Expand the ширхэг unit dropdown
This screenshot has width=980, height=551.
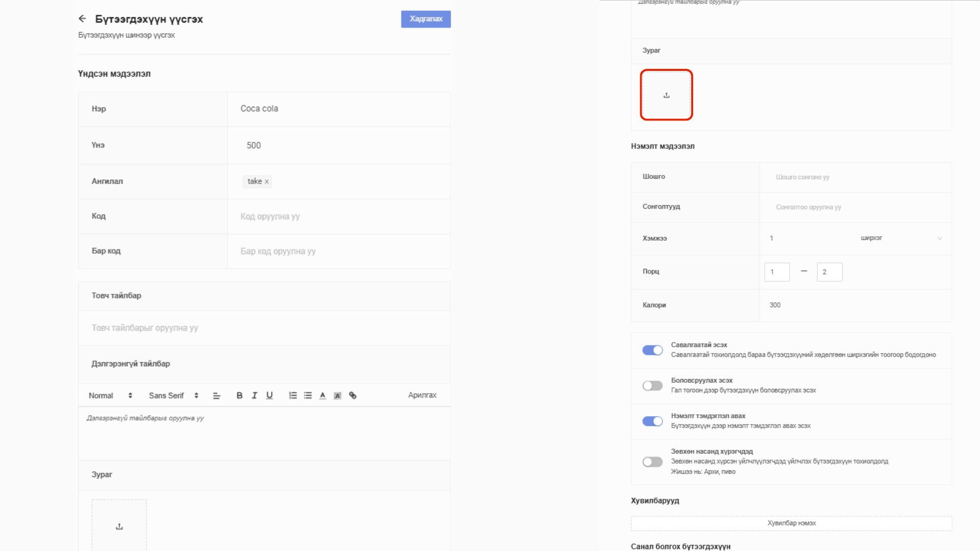pos(901,238)
